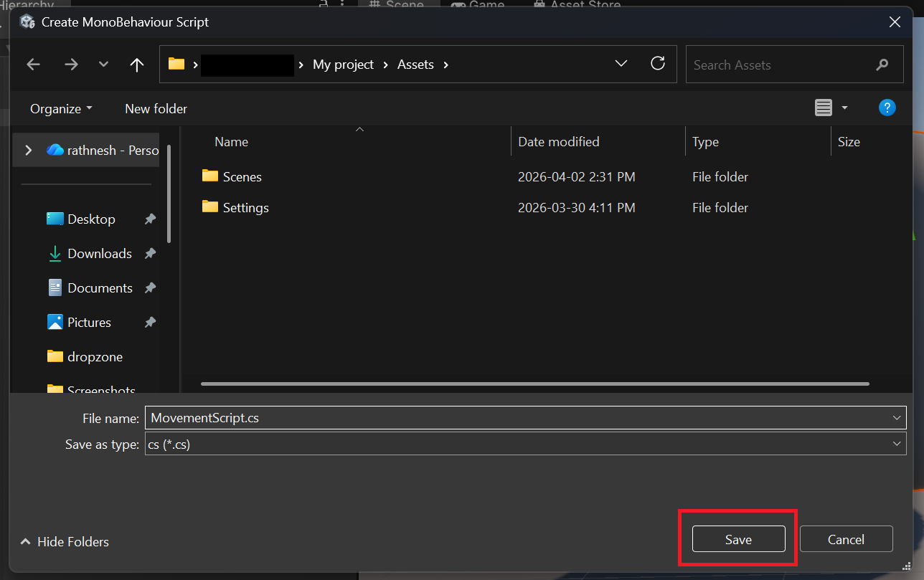
Task: Go up to the parent folder
Action: (x=136, y=64)
